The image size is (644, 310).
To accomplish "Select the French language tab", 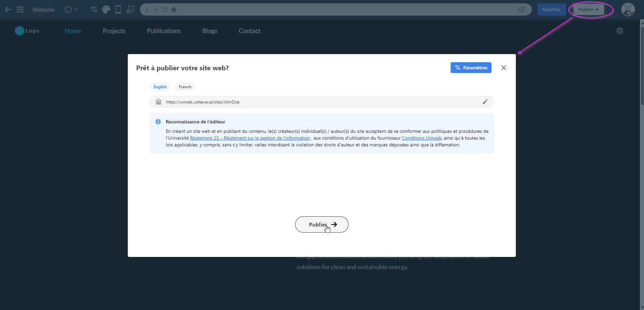I will pos(185,87).
